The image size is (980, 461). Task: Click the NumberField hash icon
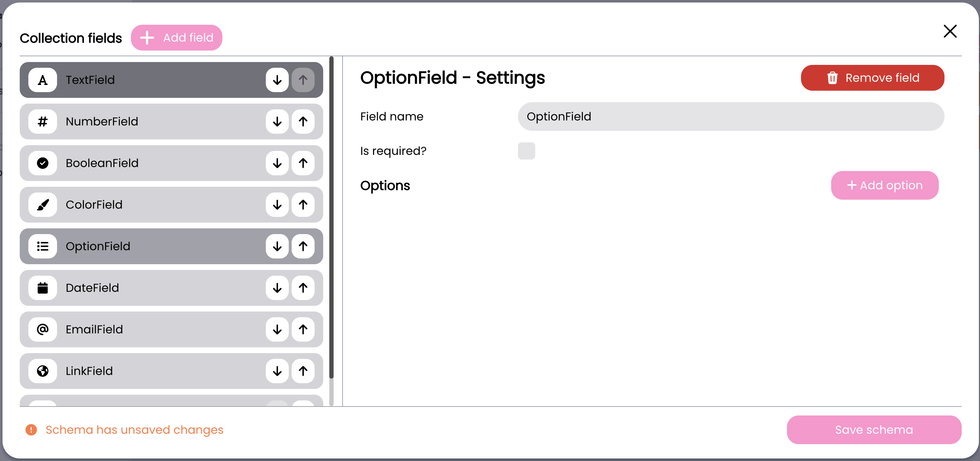point(43,122)
